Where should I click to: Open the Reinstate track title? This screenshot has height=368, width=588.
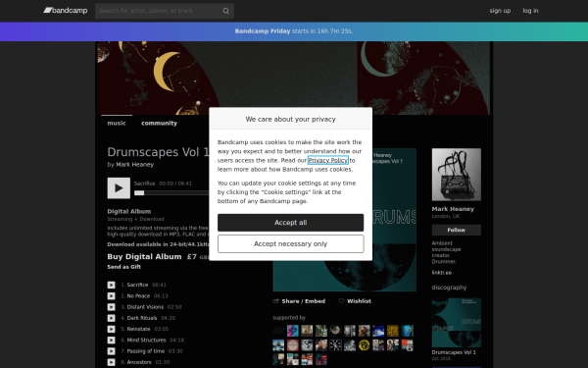click(x=138, y=329)
